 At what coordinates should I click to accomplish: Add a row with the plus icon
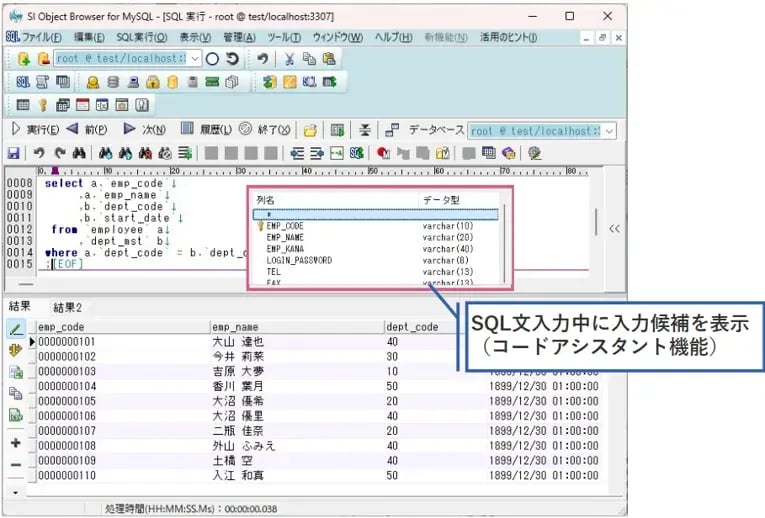[x=16, y=442]
